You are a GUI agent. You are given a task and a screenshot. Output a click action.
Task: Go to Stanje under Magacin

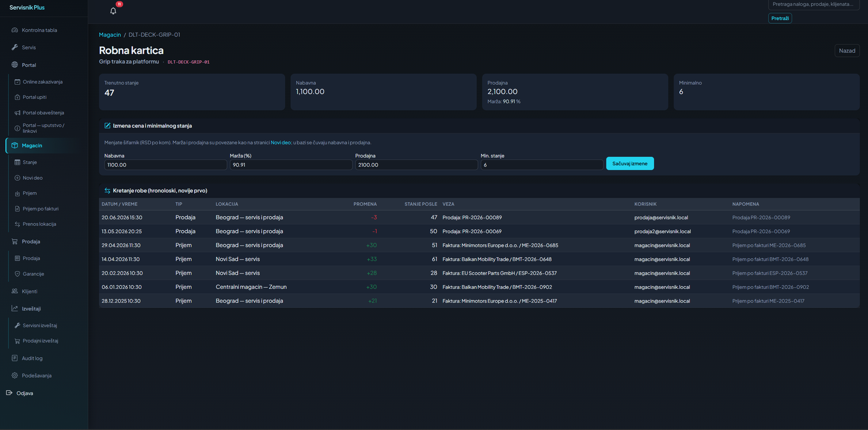pos(46,162)
